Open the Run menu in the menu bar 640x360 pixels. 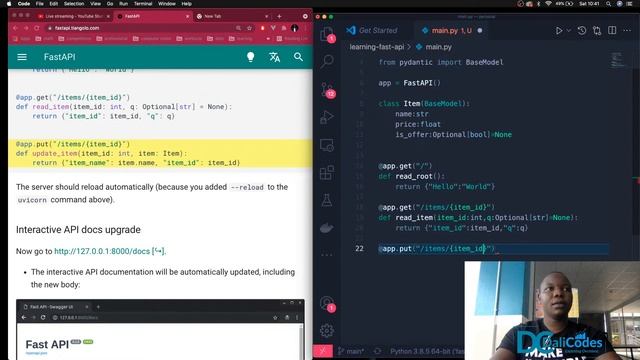[x=123, y=4]
